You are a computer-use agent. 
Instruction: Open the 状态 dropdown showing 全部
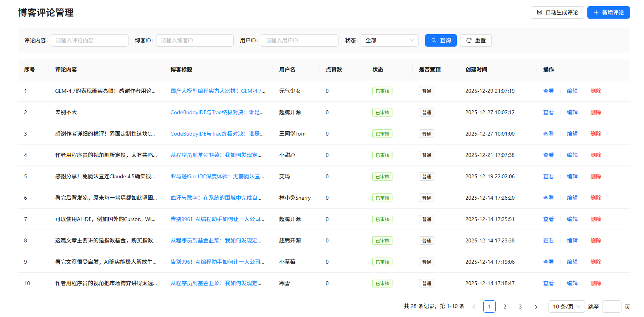[389, 40]
